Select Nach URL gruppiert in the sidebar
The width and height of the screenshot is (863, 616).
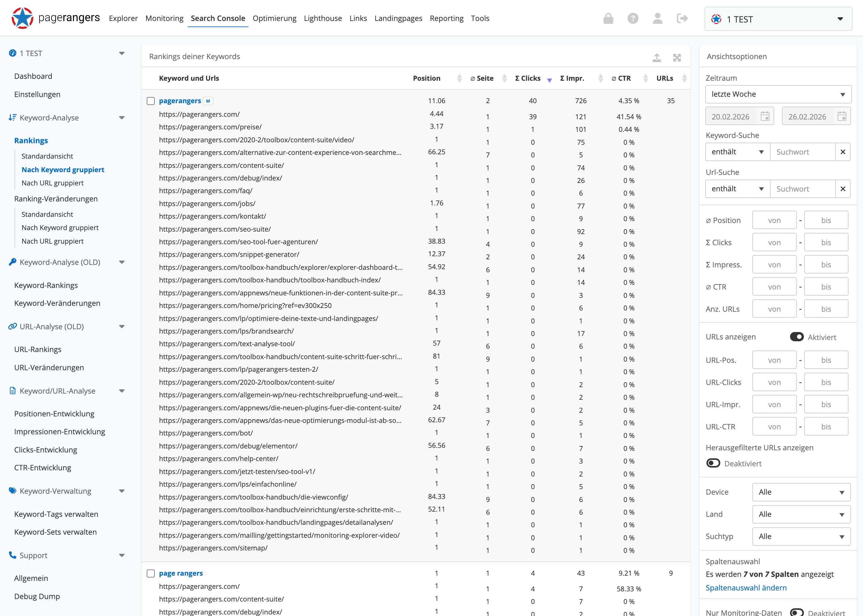(52, 183)
